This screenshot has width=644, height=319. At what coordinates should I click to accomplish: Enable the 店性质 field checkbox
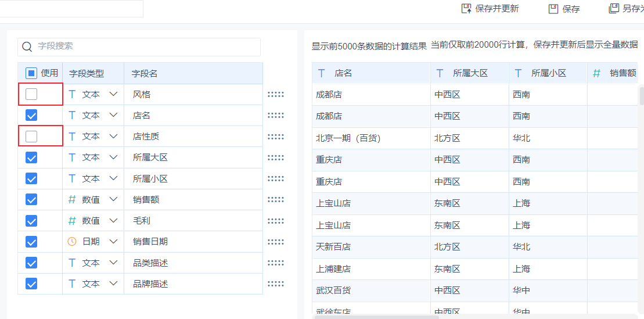(x=31, y=137)
